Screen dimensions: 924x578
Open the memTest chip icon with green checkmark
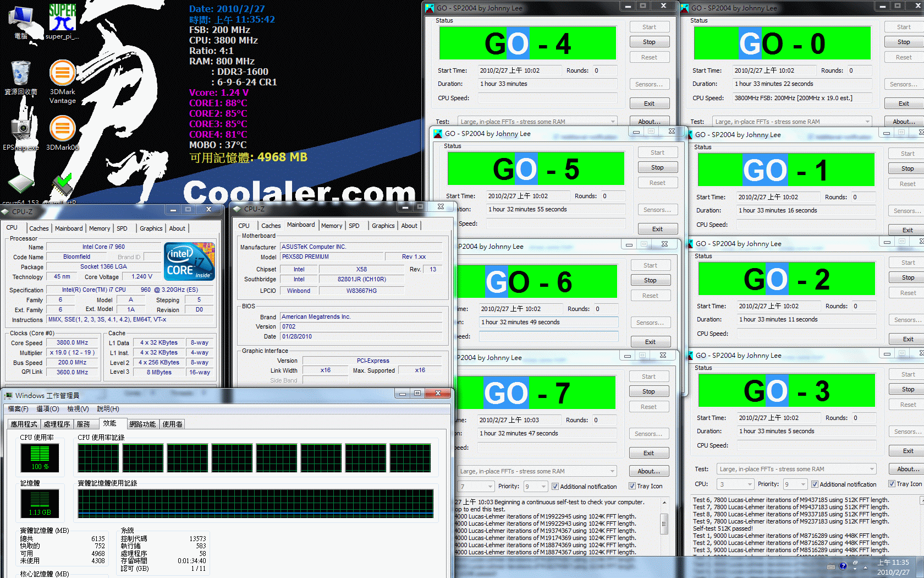pyautogui.click(x=62, y=186)
